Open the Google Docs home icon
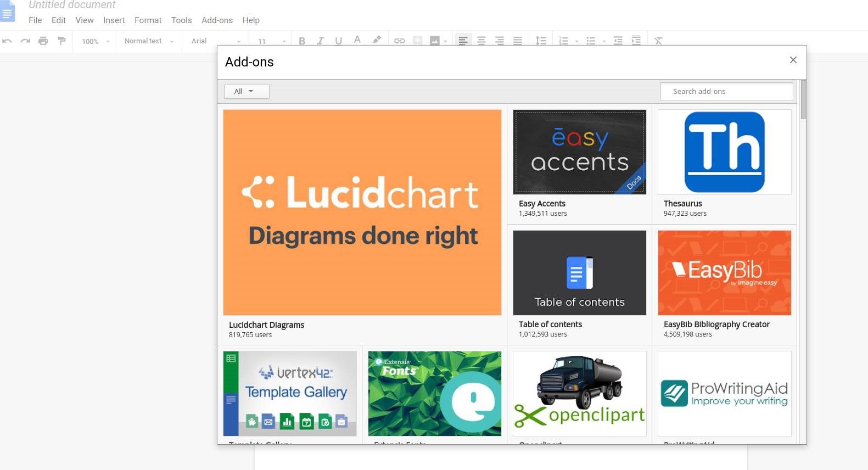This screenshot has width=868, height=470. (x=7, y=11)
